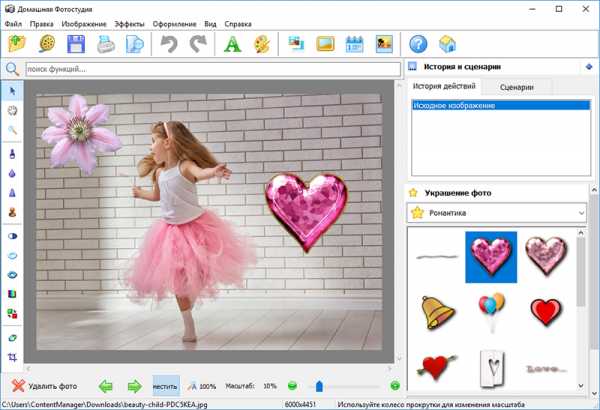The width and height of the screenshot is (600, 410).
Task: Select the Crop tool in left sidebar
Action: click(x=12, y=357)
